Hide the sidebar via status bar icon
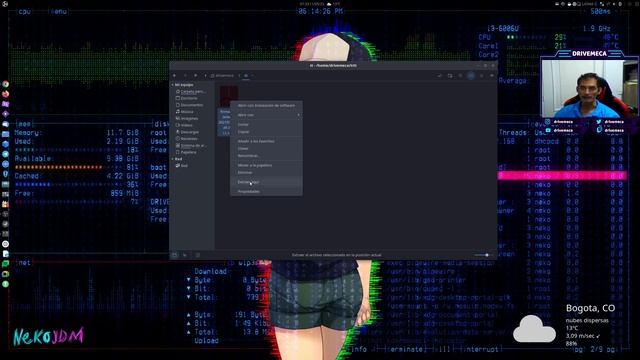 coord(198,255)
